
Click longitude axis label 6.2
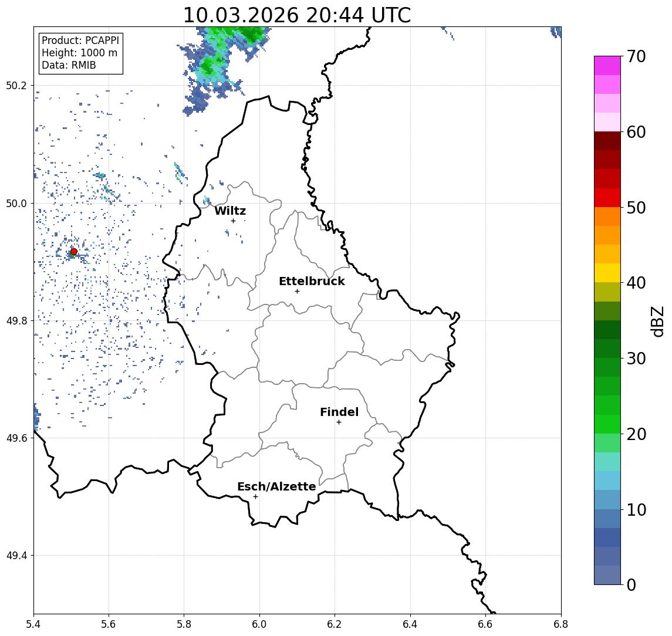[335, 624]
